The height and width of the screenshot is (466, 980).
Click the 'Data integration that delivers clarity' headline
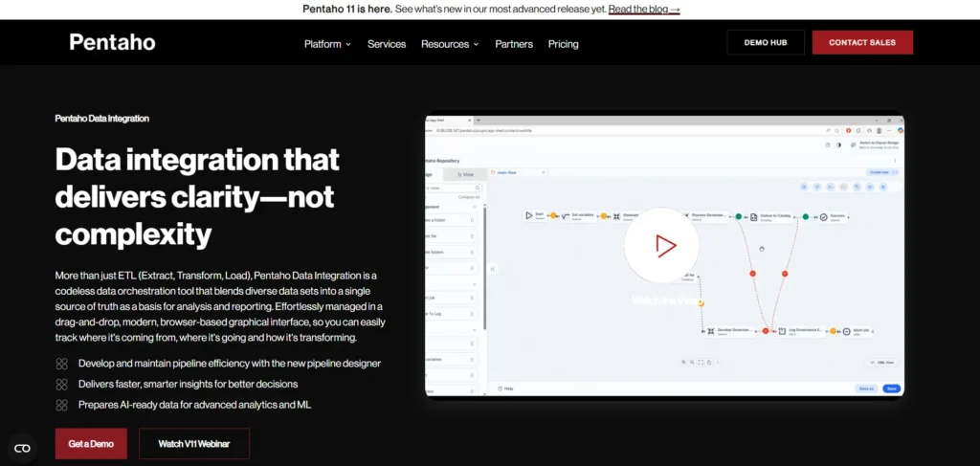pyautogui.click(x=197, y=197)
